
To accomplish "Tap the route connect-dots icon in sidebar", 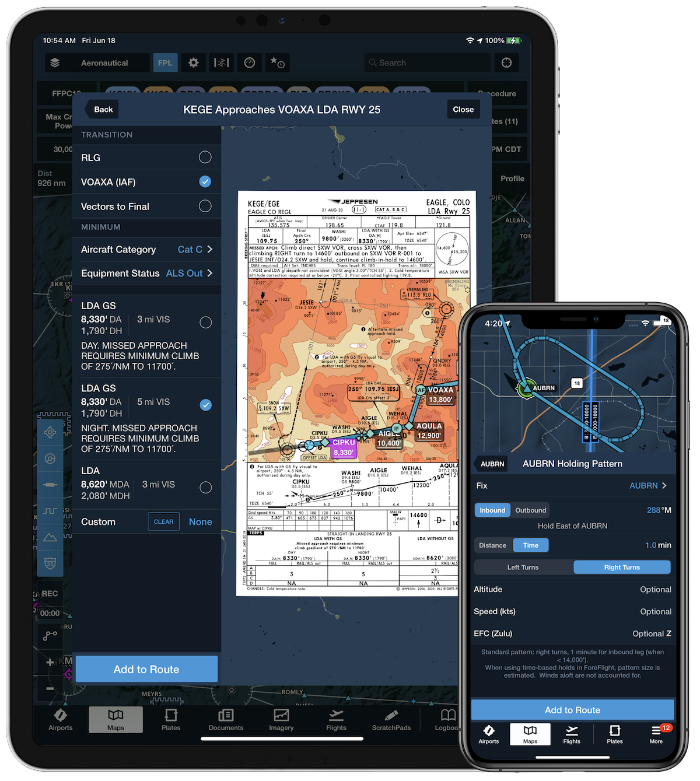I will [50, 636].
